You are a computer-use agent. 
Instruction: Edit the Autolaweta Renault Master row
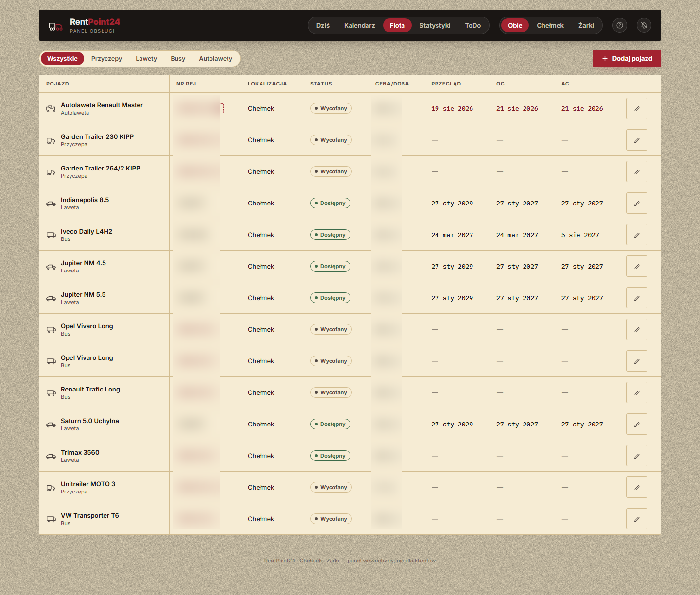click(637, 108)
